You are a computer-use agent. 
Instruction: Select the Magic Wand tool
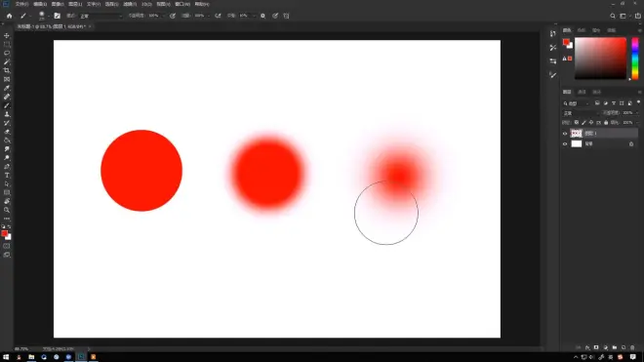click(x=7, y=61)
